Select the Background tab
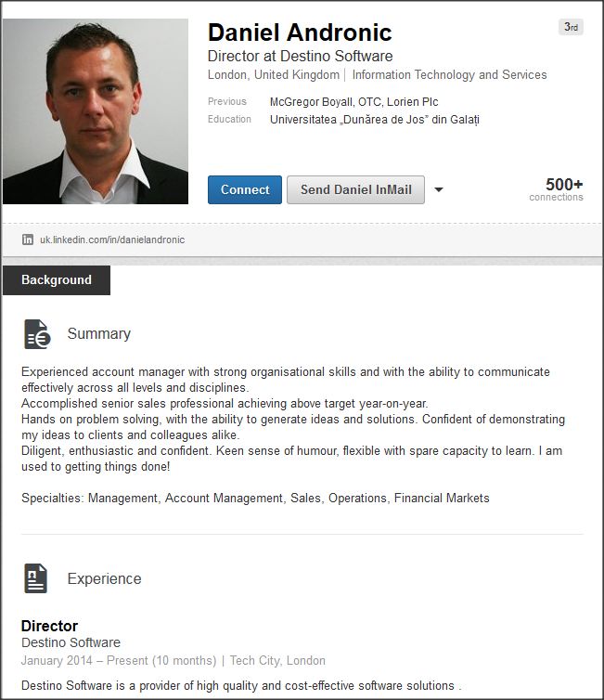Screen dimensions: 604x700 point(57,280)
